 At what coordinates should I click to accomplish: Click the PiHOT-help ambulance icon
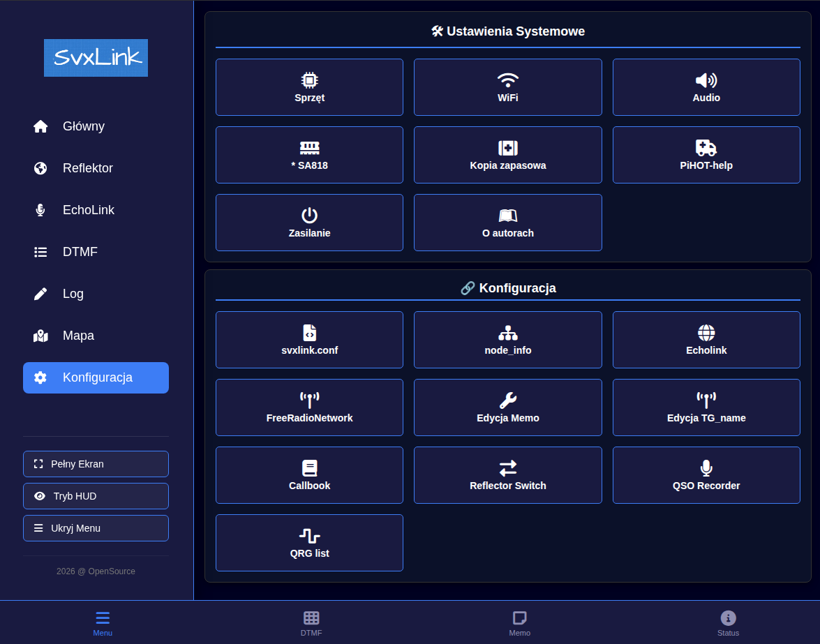click(x=706, y=147)
